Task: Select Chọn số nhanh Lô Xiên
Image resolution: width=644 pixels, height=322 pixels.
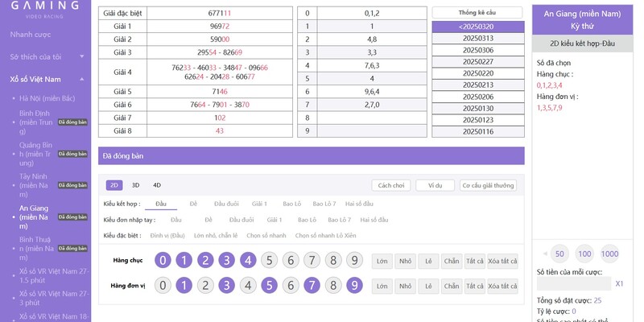Action: (x=326, y=235)
